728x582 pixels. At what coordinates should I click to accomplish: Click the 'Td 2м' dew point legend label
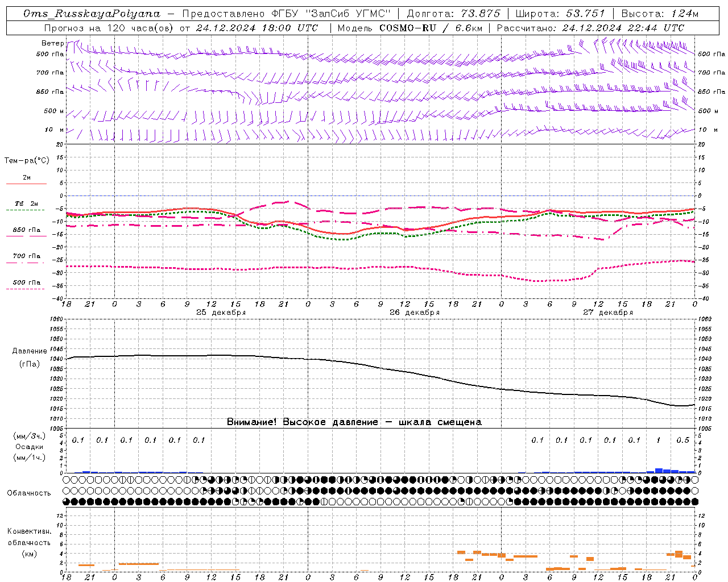tap(27, 203)
